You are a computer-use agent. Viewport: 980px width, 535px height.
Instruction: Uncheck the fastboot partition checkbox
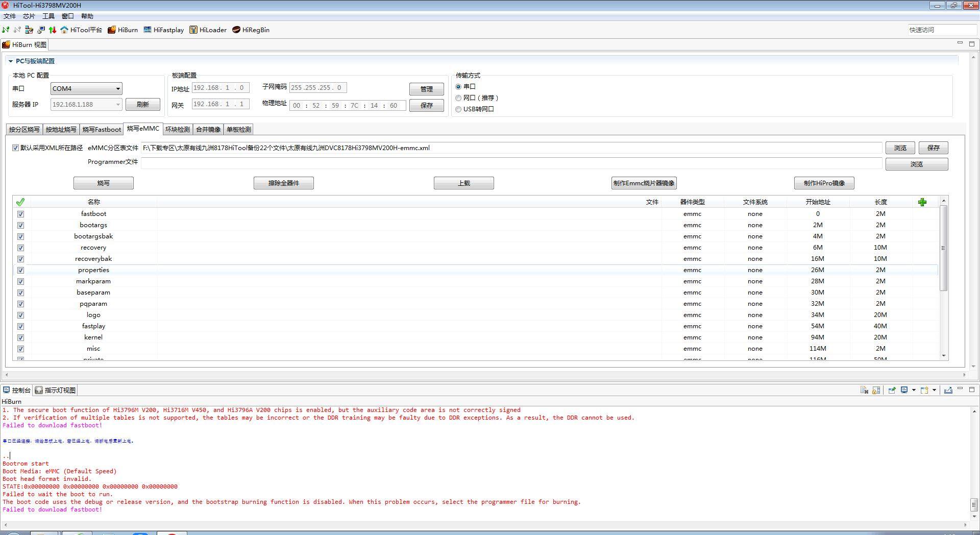[x=20, y=214]
